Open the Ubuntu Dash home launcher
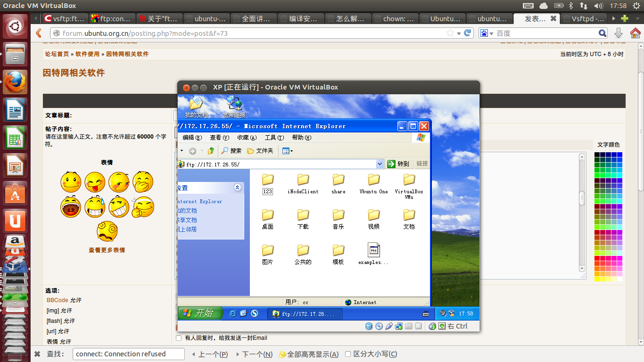644x362 pixels. tap(15, 26)
